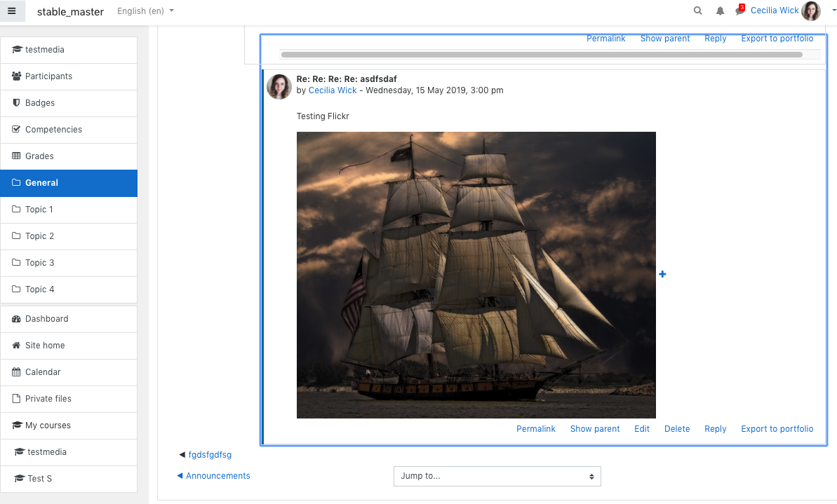Viewport: 837px width, 504px height.
Task: Click the Private files document icon
Action: click(17, 399)
